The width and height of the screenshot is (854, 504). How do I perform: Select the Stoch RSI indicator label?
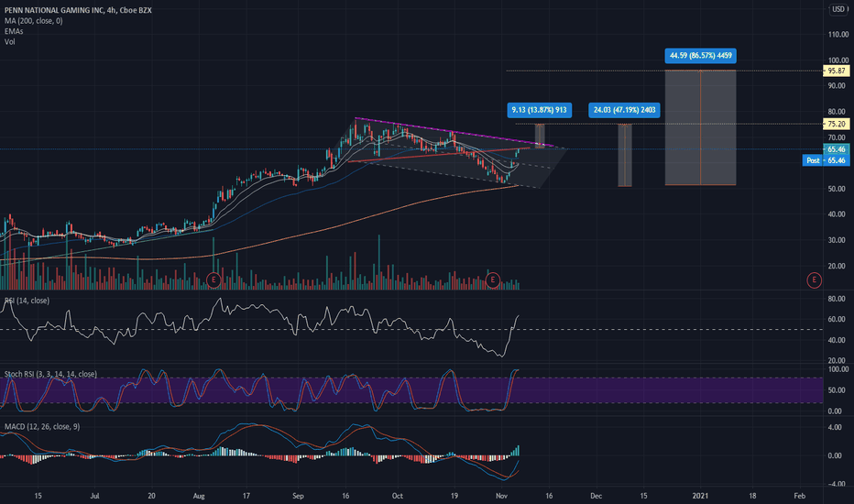coord(50,374)
